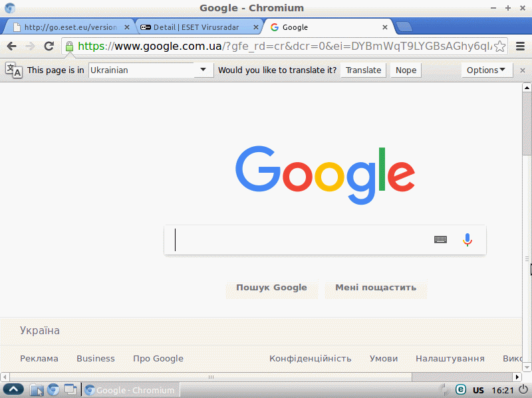The height and width of the screenshot is (398, 532).
Task: Click the Google - Chromium taskbar window button
Action: tap(131, 390)
